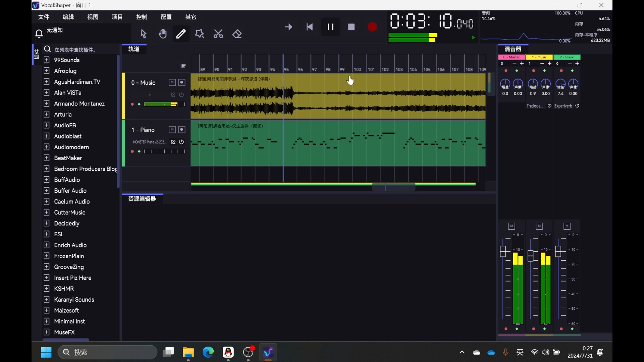Mute the 2 - Piano mixer fader strip

[567, 226]
